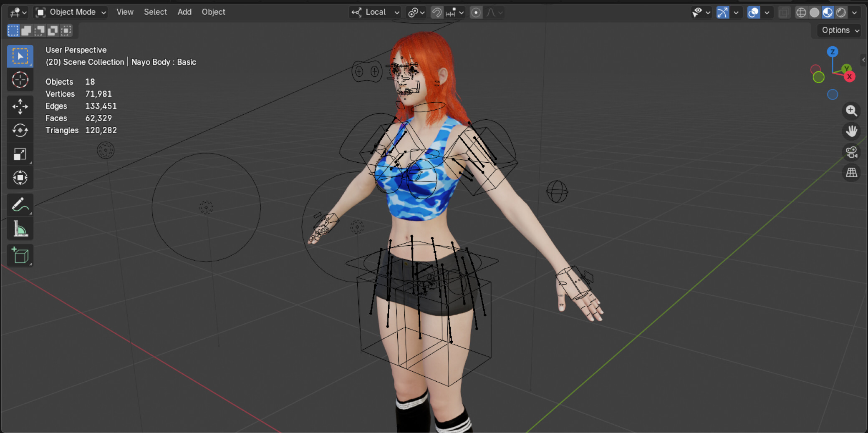Switch to solid viewport shading
This screenshot has height=433, width=868.
tap(814, 13)
